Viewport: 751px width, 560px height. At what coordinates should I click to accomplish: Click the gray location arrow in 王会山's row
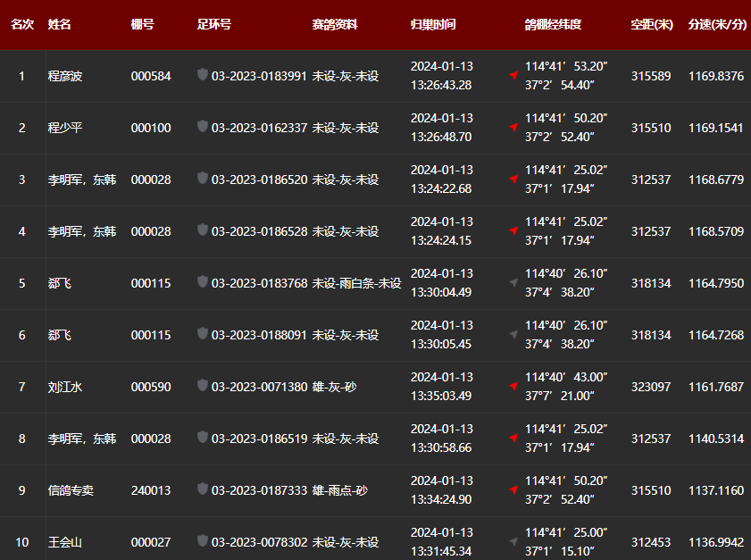[513, 542]
